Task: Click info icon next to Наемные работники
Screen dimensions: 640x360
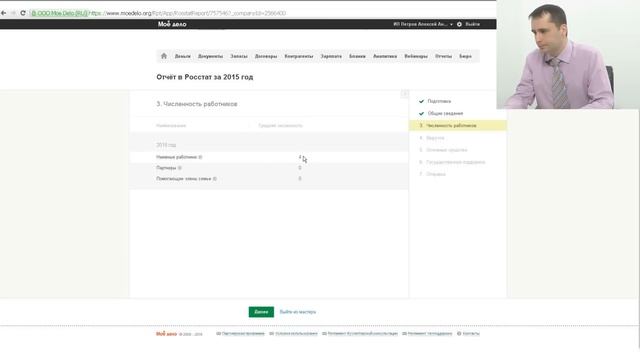Action: pos(200,157)
